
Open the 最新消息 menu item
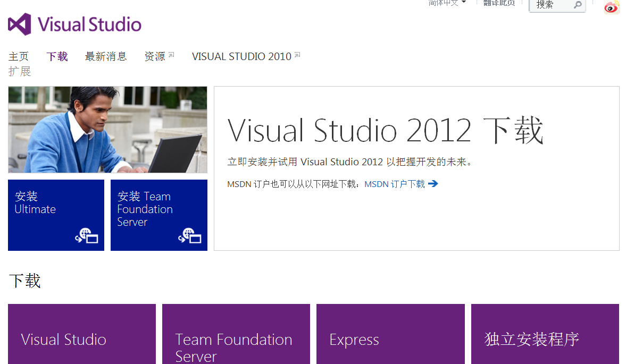[106, 56]
